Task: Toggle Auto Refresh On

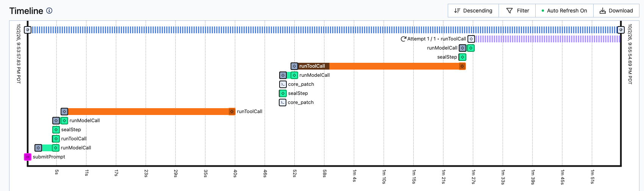Action: click(564, 11)
